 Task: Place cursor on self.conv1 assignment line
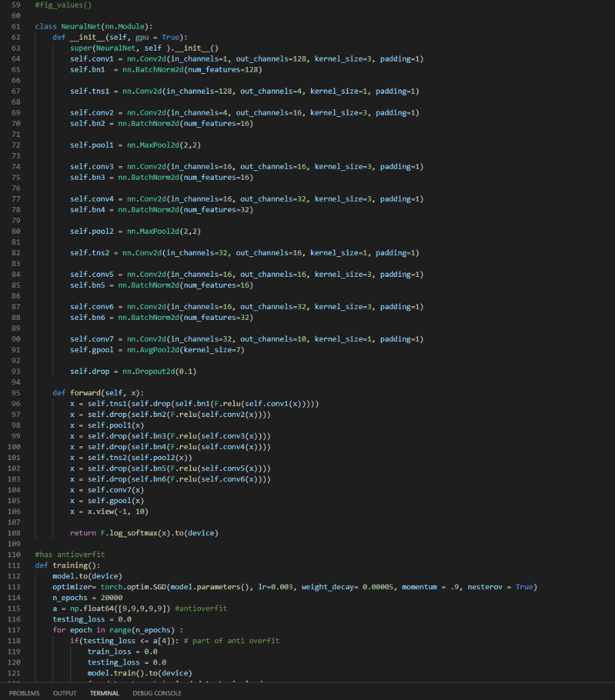point(247,59)
